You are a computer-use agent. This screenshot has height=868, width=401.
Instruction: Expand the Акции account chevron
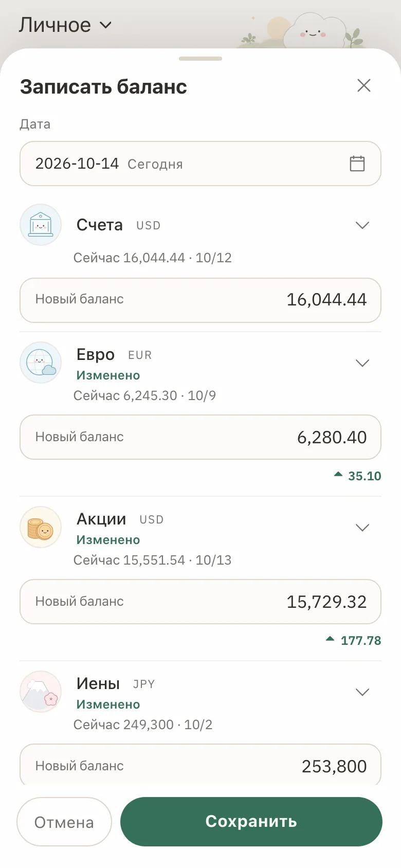[362, 528]
